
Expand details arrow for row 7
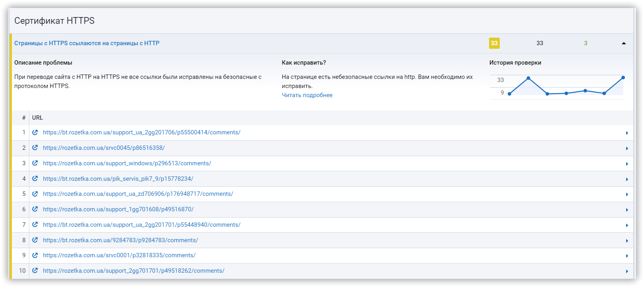(x=627, y=226)
